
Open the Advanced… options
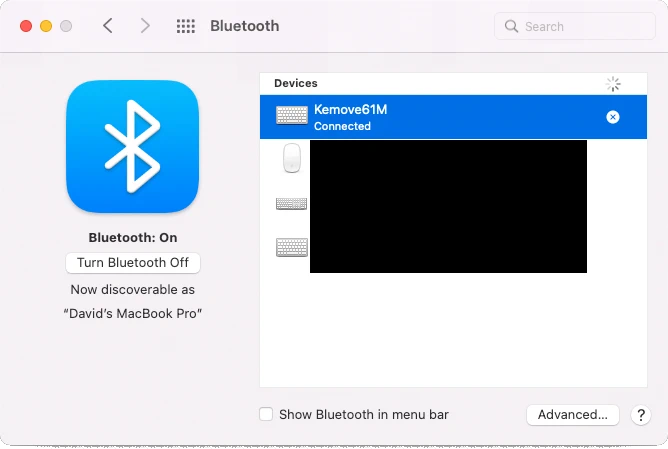(572, 415)
